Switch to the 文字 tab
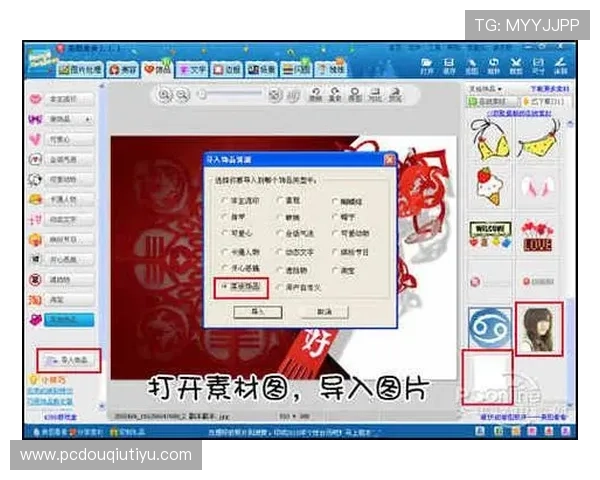The image size is (600, 480). click(x=192, y=70)
